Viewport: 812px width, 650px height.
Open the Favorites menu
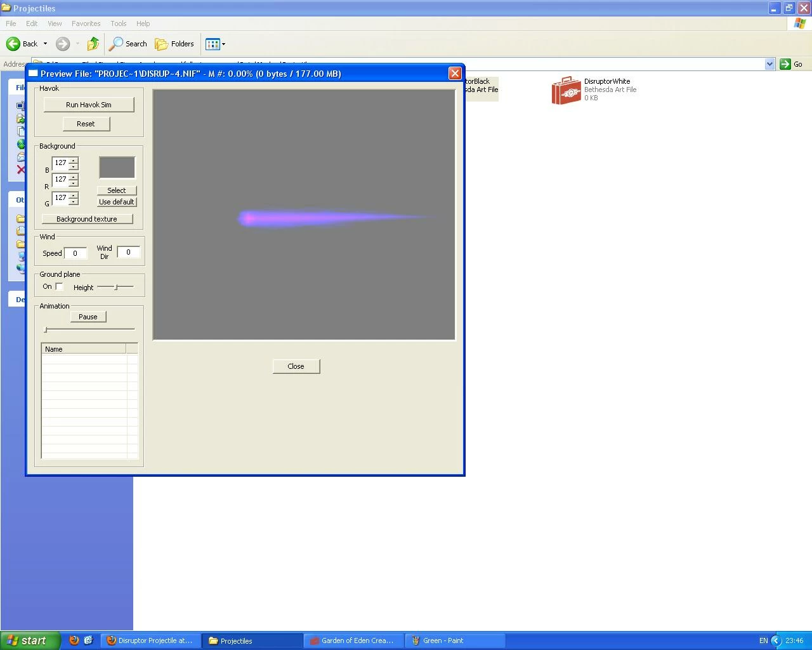point(86,23)
